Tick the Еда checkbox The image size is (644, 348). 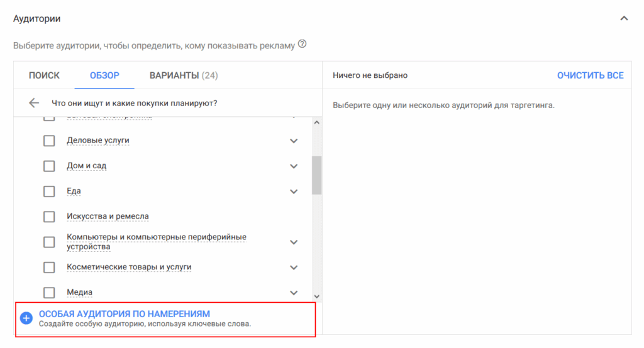click(49, 191)
